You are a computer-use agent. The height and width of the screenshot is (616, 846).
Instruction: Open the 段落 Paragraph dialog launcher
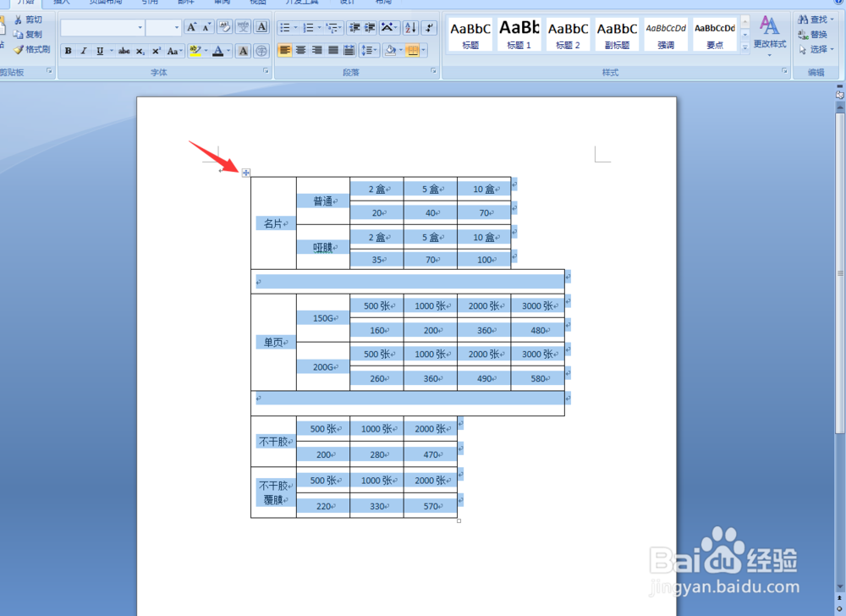point(433,71)
